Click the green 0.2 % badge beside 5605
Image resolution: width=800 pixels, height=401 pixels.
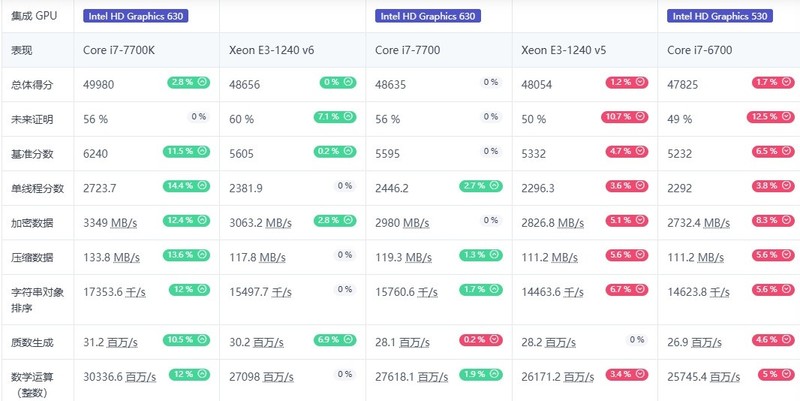coord(335,152)
